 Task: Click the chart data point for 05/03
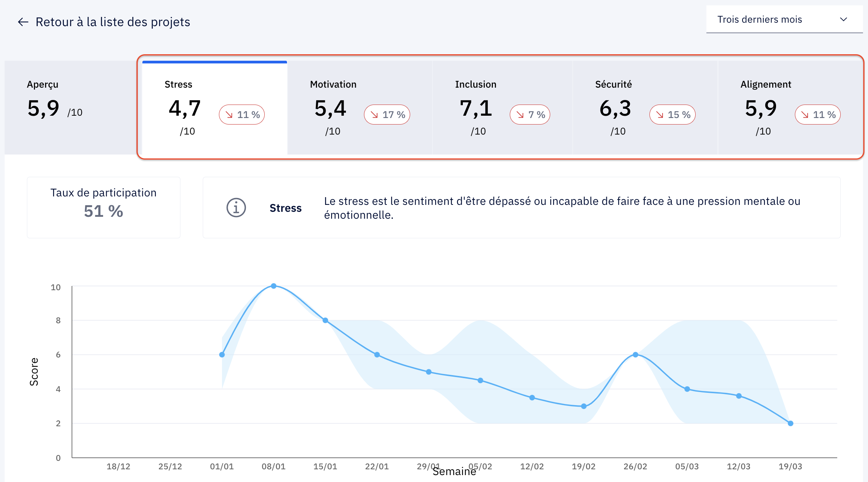[x=687, y=389]
